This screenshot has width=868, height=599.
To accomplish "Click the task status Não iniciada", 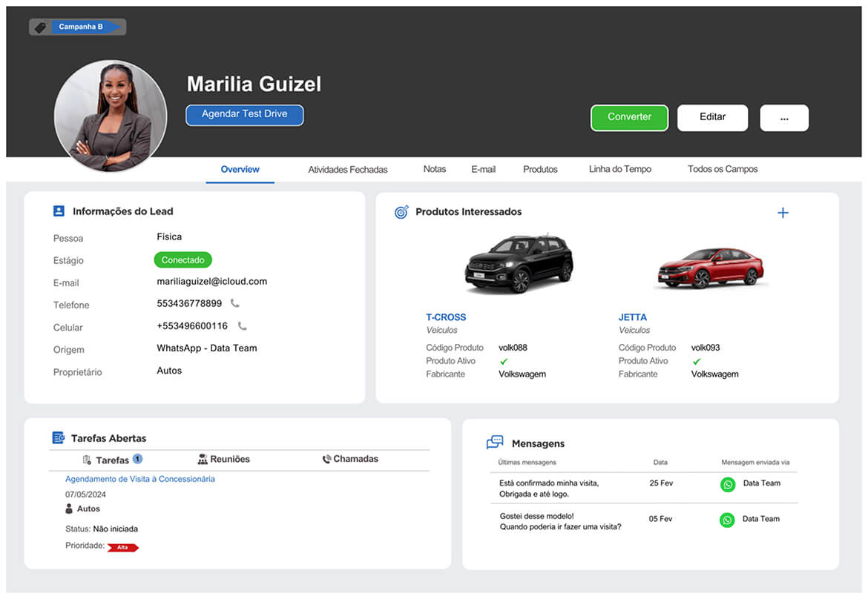I will coord(115,529).
